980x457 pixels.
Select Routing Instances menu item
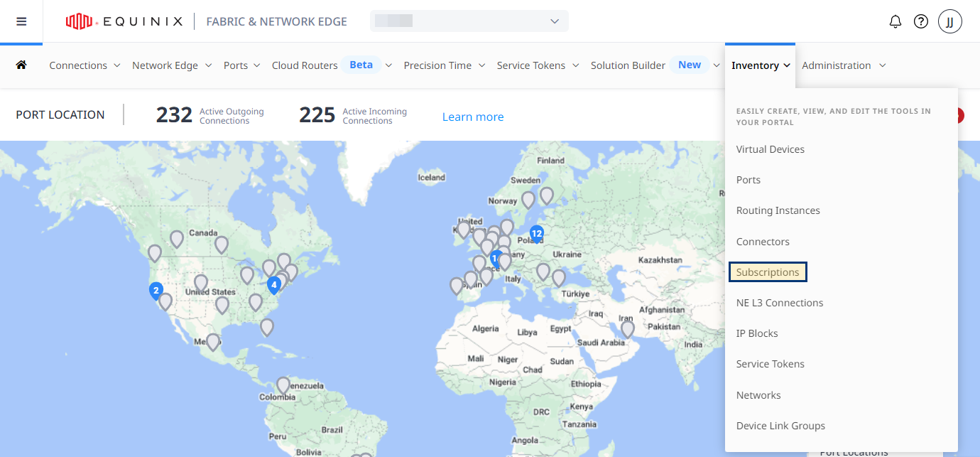click(x=778, y=210)
